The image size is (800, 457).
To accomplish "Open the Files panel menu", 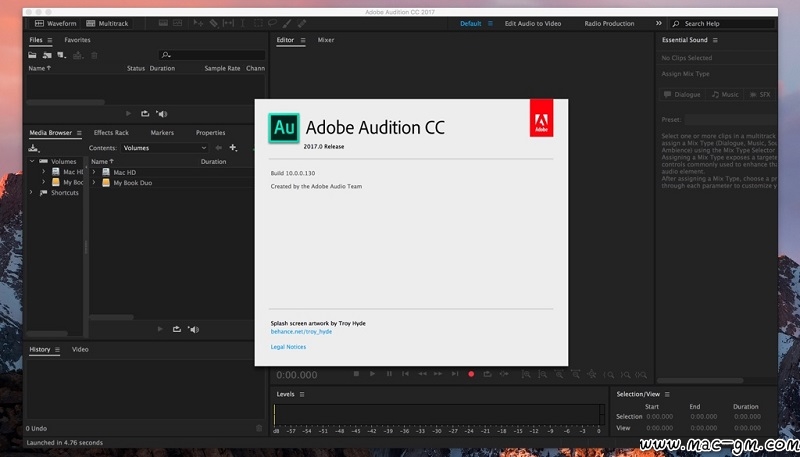I will [49, 40].
